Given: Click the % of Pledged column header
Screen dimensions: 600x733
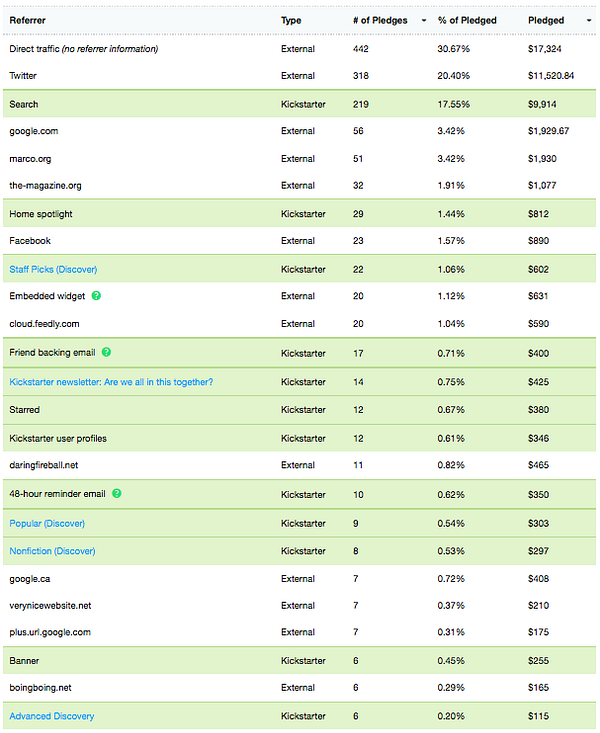Looking at the screenshot, I should pyautogui.click(x=467, y=21).
